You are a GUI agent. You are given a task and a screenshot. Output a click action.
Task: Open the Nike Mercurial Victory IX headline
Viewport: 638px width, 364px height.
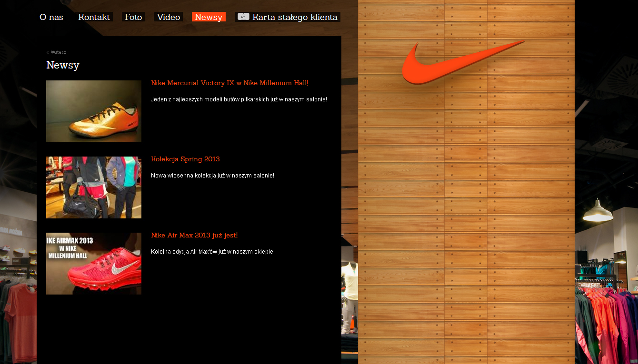pos(229,83)
